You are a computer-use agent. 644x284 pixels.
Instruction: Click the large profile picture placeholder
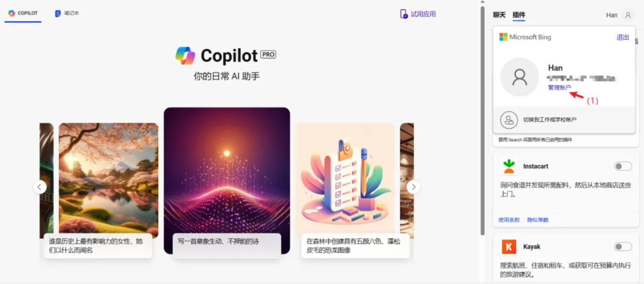pos(520,77)
